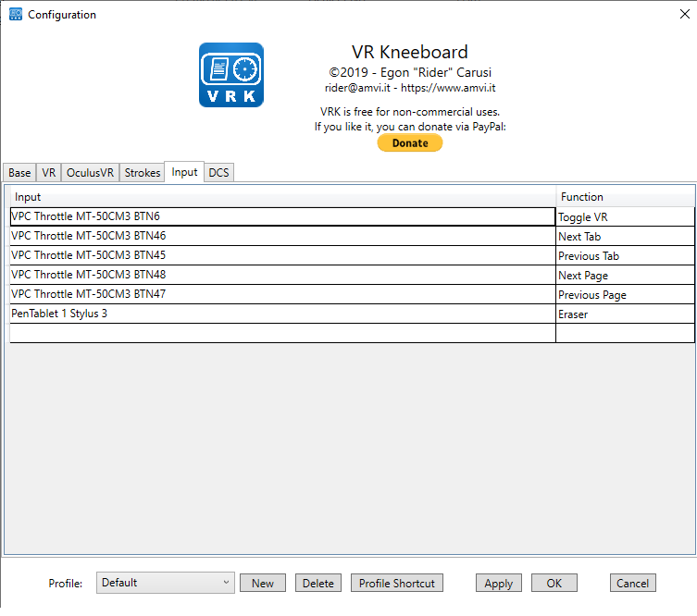This screenshot has width=697, height=616.
Task: Apply the configuration changes
Action: [499, 583]
